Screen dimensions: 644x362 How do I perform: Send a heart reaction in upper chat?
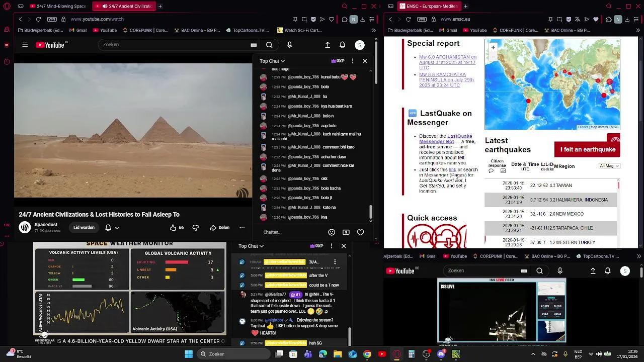[360, 232]
